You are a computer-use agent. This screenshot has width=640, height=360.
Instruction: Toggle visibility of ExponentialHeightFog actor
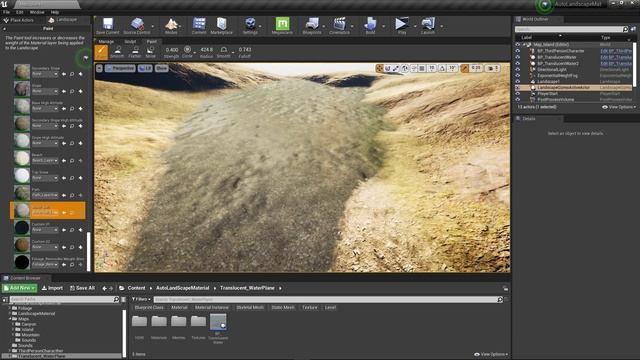coord(518,76)
